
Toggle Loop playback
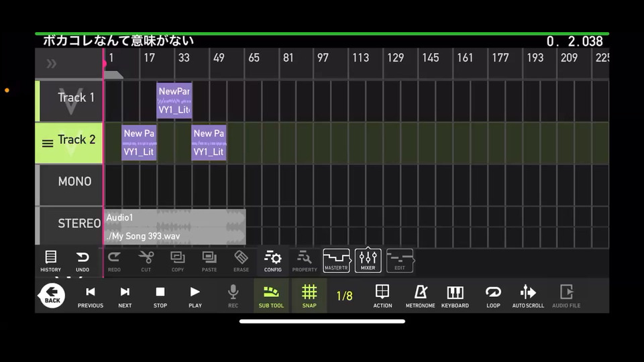(493, 297)
